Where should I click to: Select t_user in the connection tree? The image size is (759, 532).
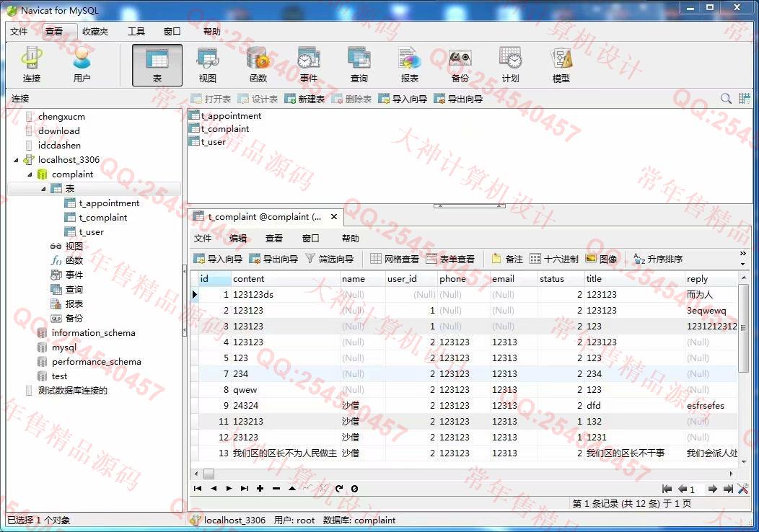[x=91, y=232]
